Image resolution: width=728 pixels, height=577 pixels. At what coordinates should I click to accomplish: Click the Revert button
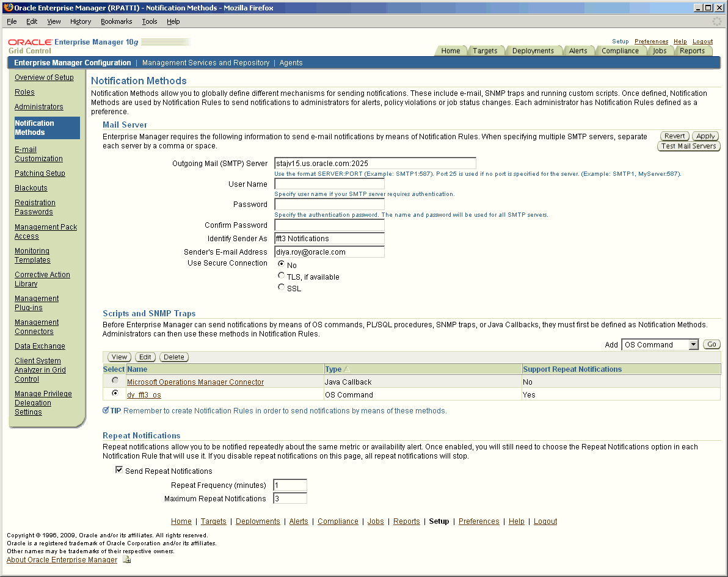point(674,136)
